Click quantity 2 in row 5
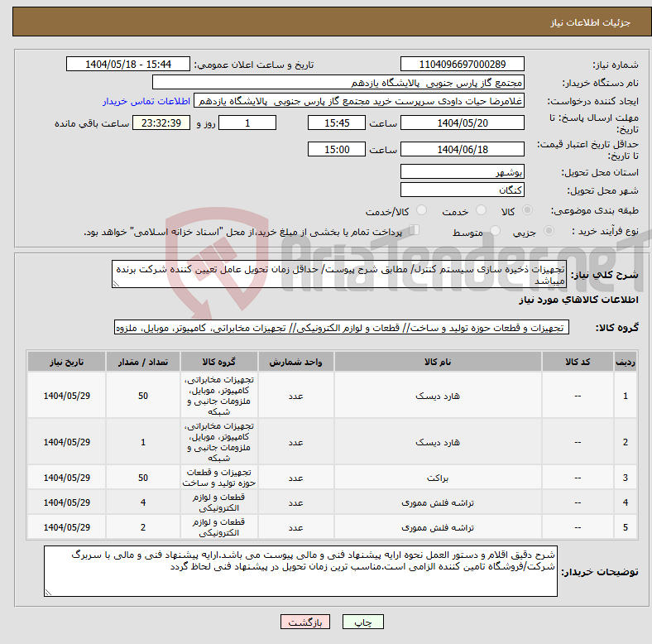This screenshot has width=652, height=644. [x=143, y=527]
